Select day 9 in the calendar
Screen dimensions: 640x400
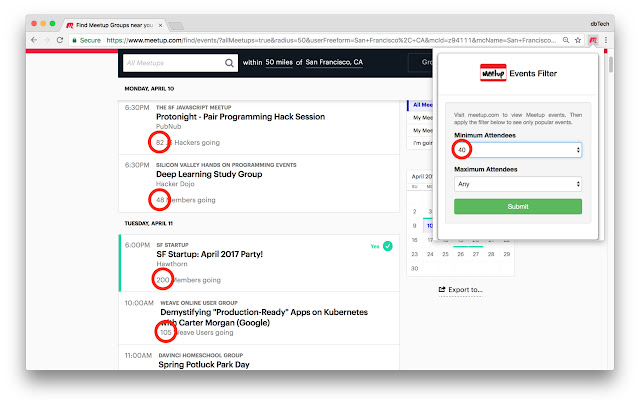click(414, 225)
